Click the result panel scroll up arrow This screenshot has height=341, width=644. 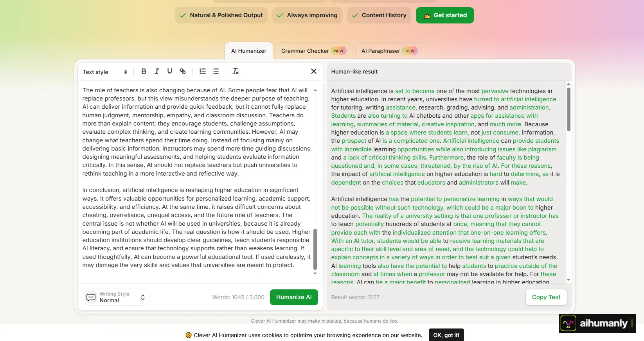tap(568, 84)
